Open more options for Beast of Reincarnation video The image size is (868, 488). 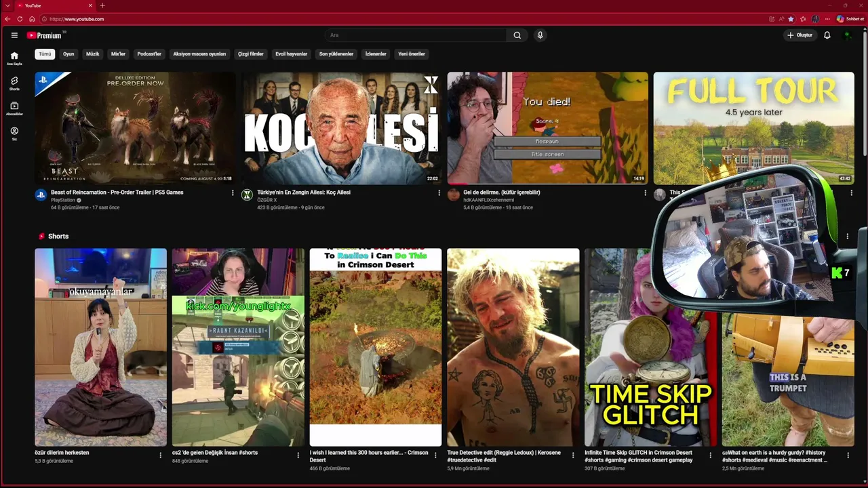[x=233, y=193]
